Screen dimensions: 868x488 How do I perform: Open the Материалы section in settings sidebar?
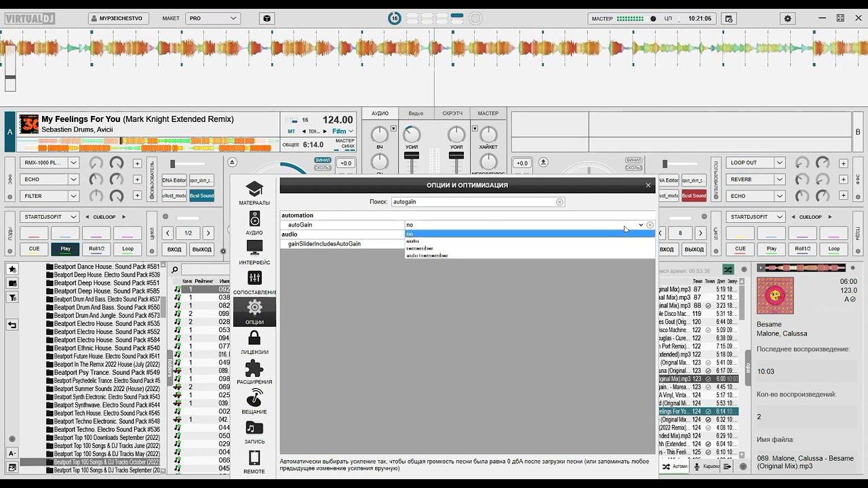coord(254,193)
